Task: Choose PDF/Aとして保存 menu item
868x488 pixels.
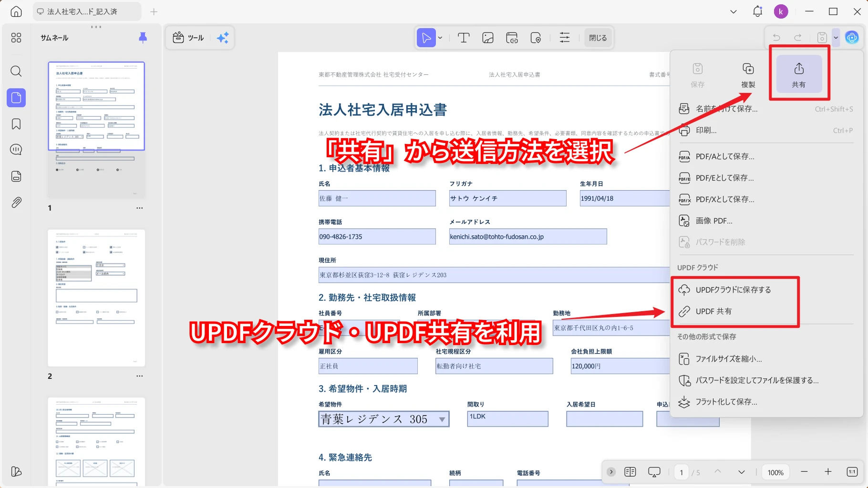Action: click(766, 156)
